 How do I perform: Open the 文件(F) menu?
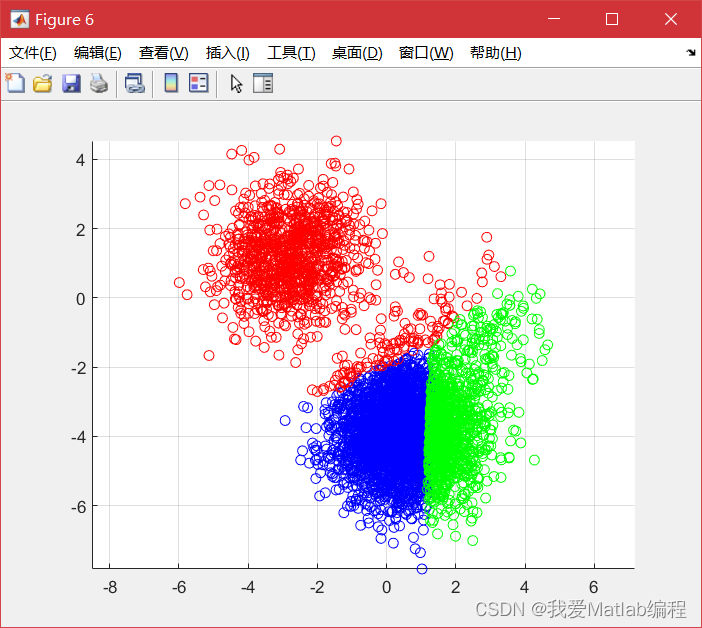point(33,53)
